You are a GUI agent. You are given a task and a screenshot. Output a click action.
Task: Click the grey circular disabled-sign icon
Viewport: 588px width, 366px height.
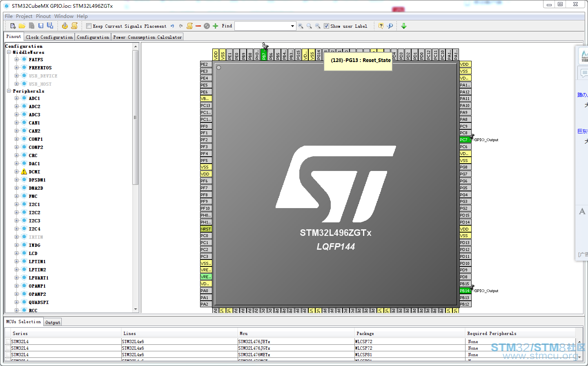[x=207, y=26]
